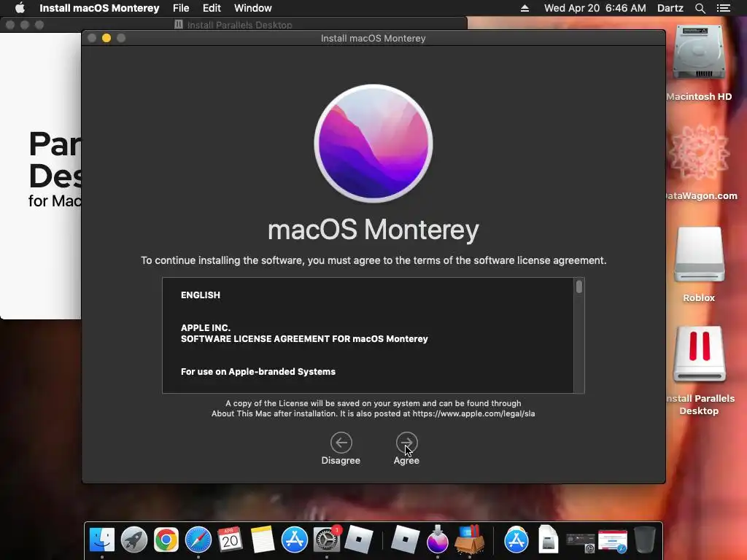Open the Trash in the Dock
The width and height of the screenshot is (747, 560).
point(645,540)
